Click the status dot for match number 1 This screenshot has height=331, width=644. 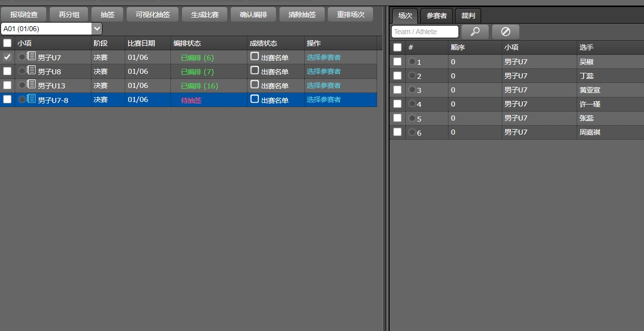click(412, 62)
